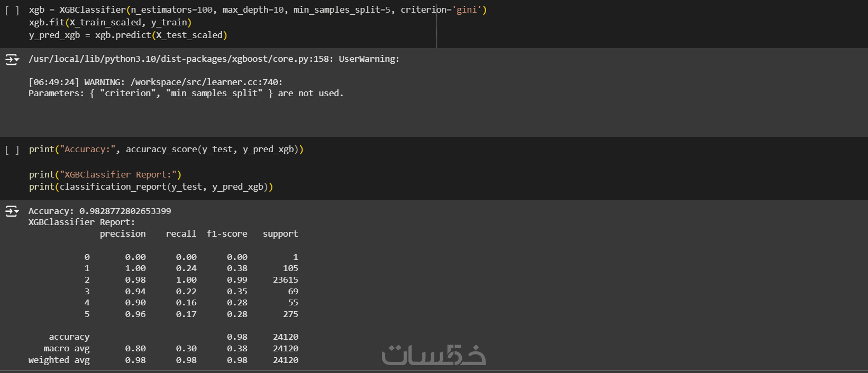This screenshot has height=373, width=868.
Task: Click the support value 23615
Action: tap(285, 279)
